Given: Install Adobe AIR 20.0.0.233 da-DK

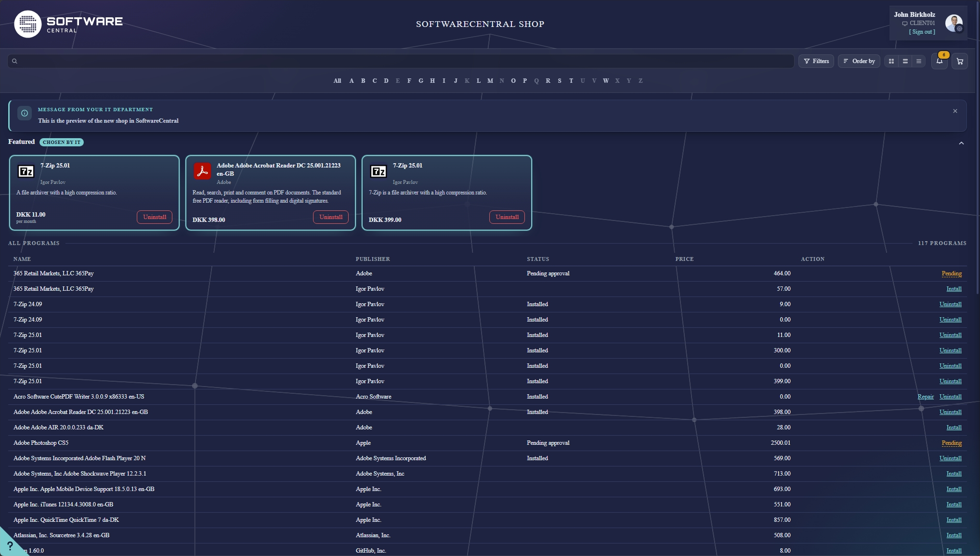Looking at the screenshot, I should [954, 427].
